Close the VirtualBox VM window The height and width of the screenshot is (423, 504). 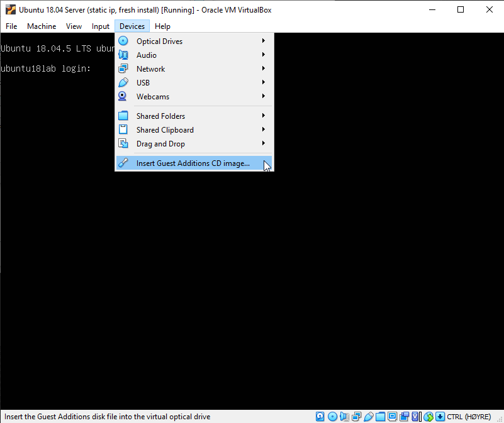click(490, 9)
